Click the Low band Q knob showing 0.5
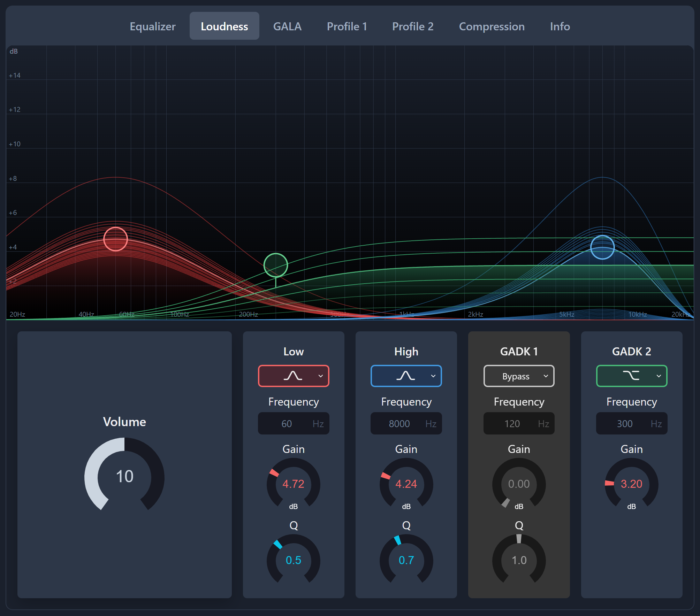The width and height of the screenshot is (700, 616). pyautogui.click(x=293, y=560)
